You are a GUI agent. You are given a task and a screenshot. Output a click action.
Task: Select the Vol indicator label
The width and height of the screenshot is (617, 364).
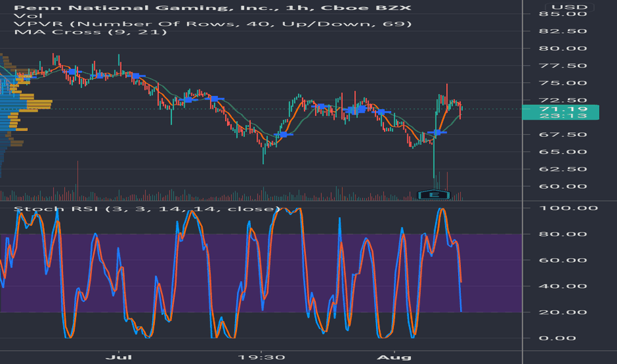28,16
